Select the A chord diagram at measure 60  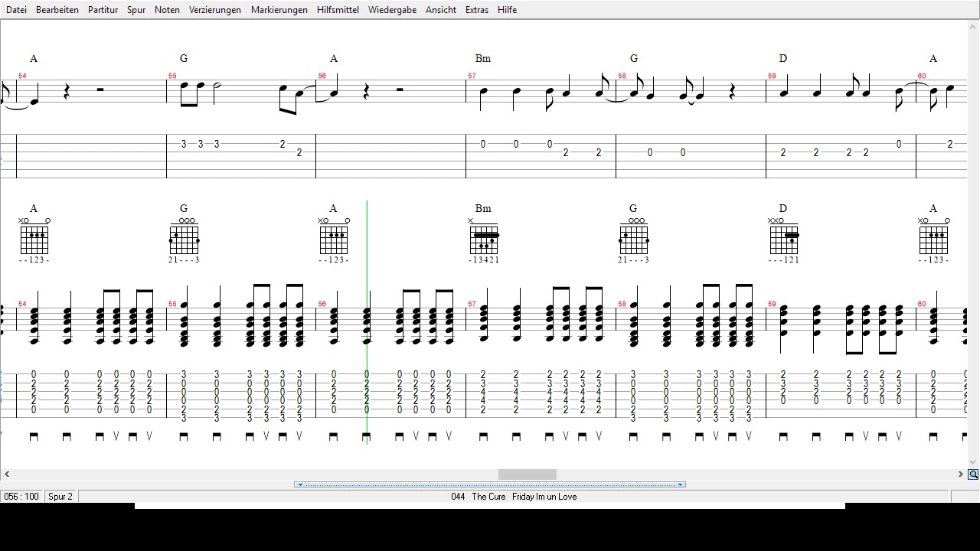coord(933,240)
